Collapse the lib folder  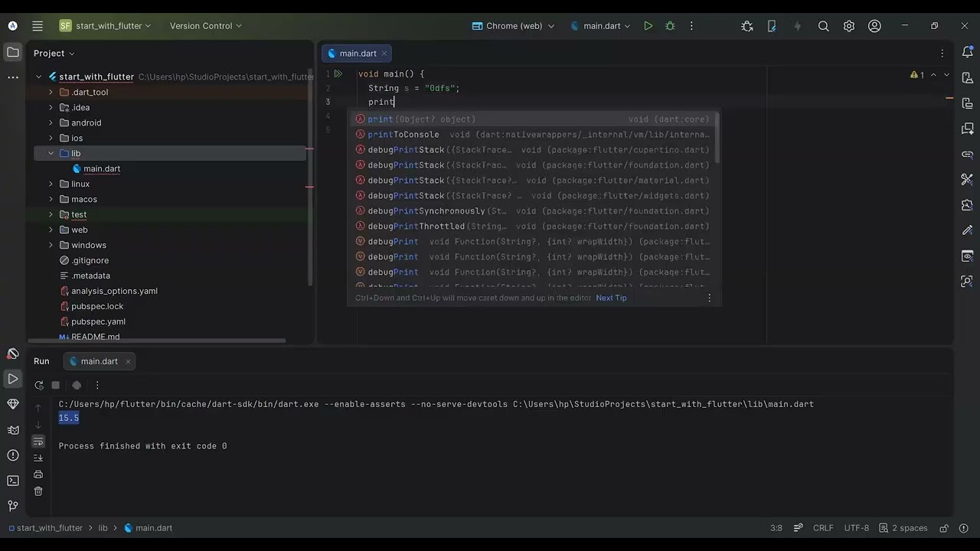click(x=51, y=153)
